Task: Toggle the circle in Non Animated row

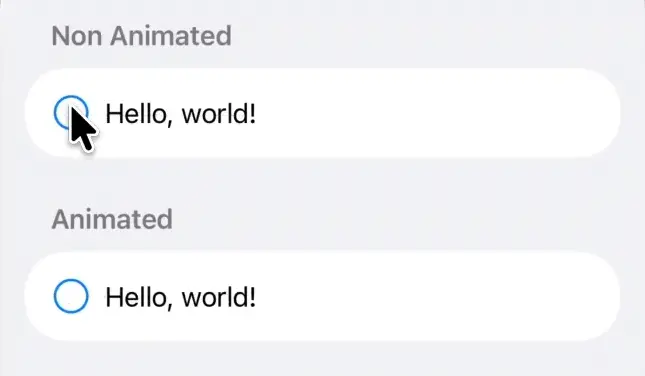Action: [x=71, y=112]
